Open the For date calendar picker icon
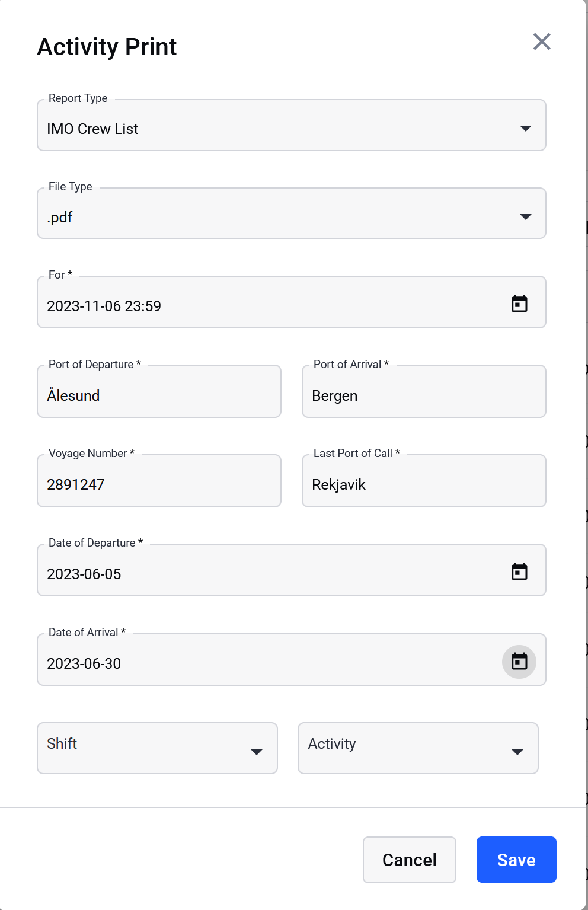588x910 pixels. [519, 304]
